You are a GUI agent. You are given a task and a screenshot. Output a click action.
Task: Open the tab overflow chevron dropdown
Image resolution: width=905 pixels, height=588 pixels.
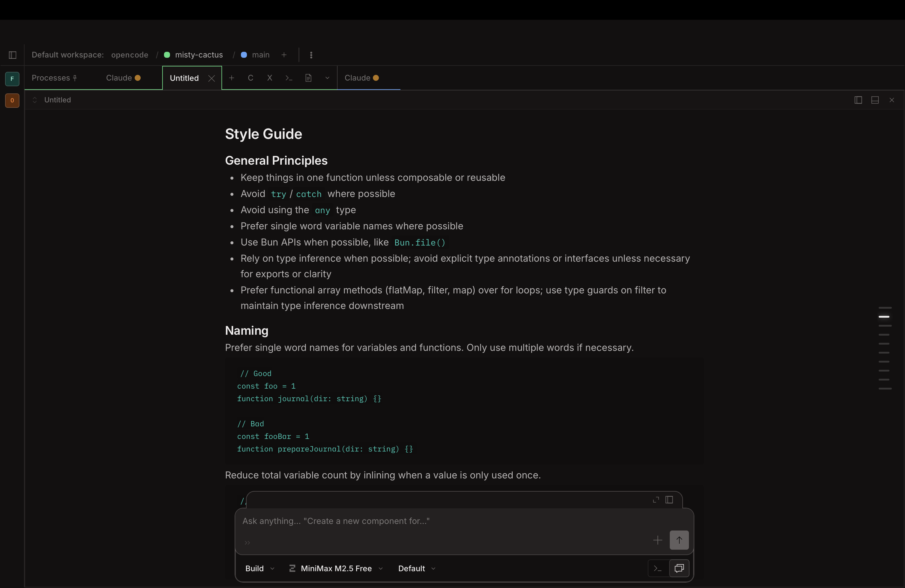pyautogui.click(x=327, y=78)
